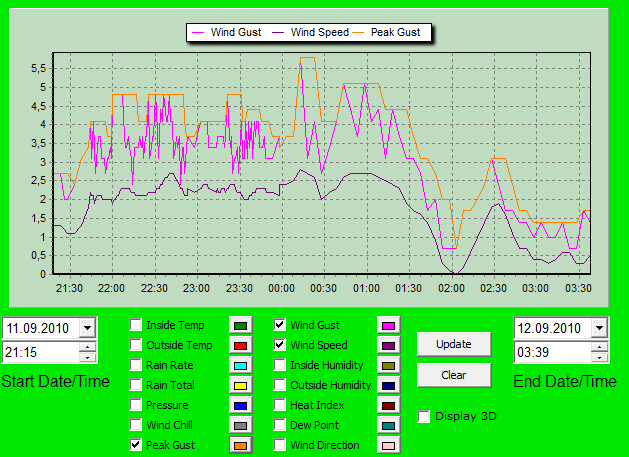Click the dark blue Outside Humidity color swatch

pyautogui.click(x=388, y=385)
